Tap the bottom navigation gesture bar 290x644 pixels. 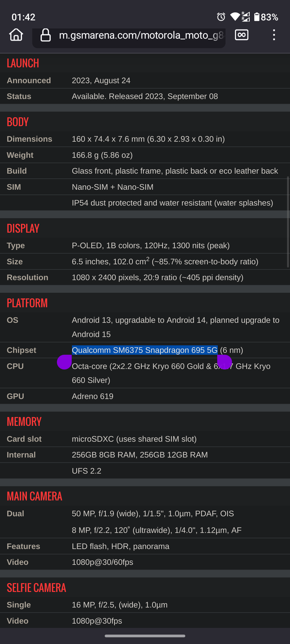point(145,636)
